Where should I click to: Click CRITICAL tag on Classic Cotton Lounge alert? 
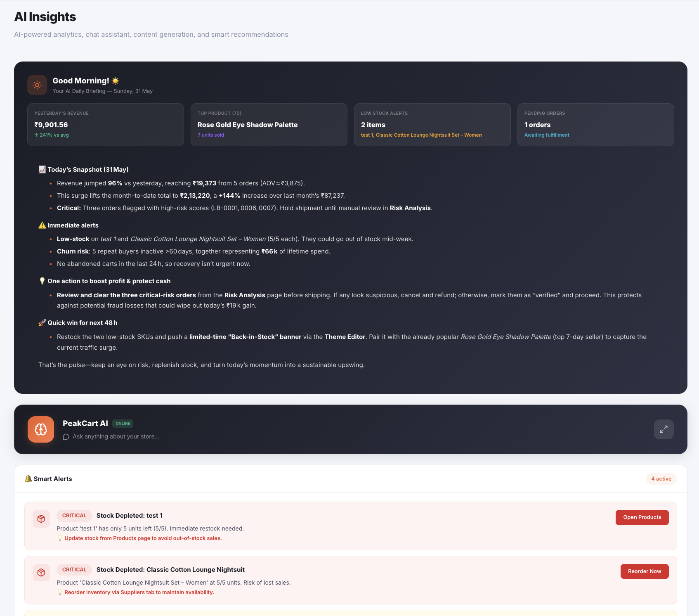(74, 570)
